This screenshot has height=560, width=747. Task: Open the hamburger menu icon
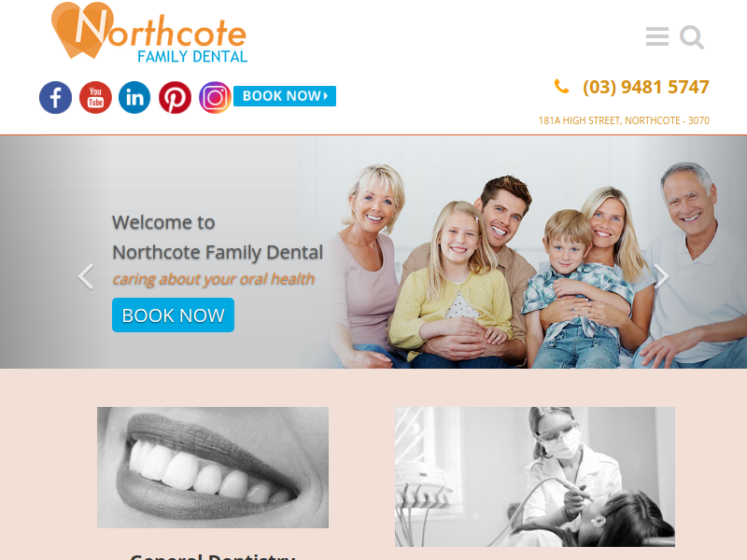point(657,36)
